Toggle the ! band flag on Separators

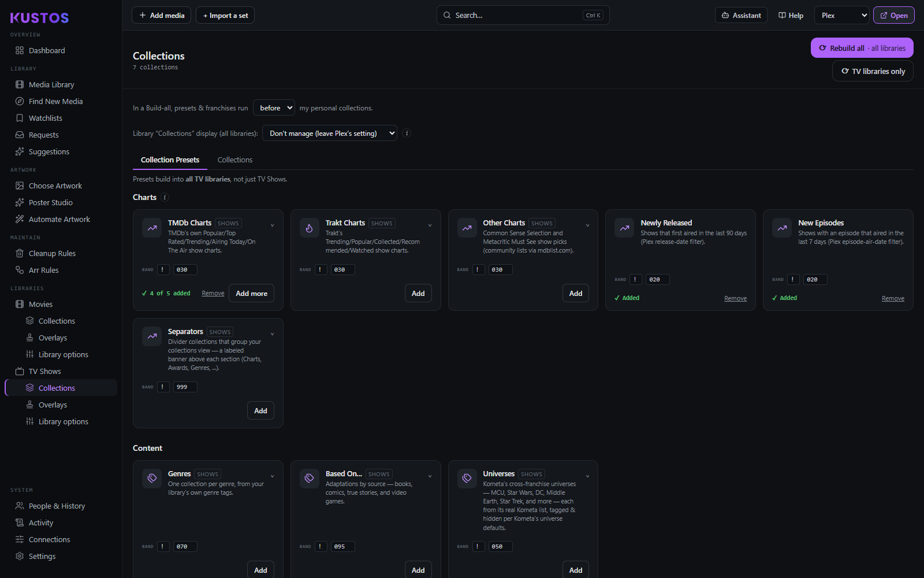163,387
